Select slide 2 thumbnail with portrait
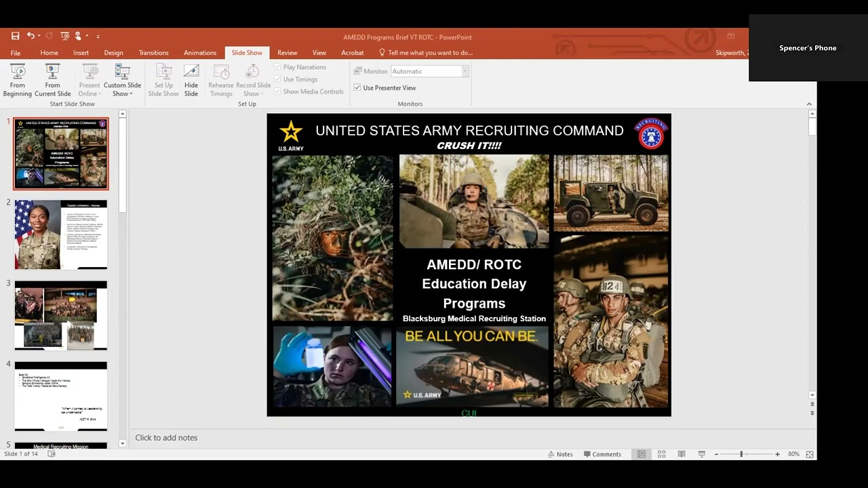 pos(61,235)
